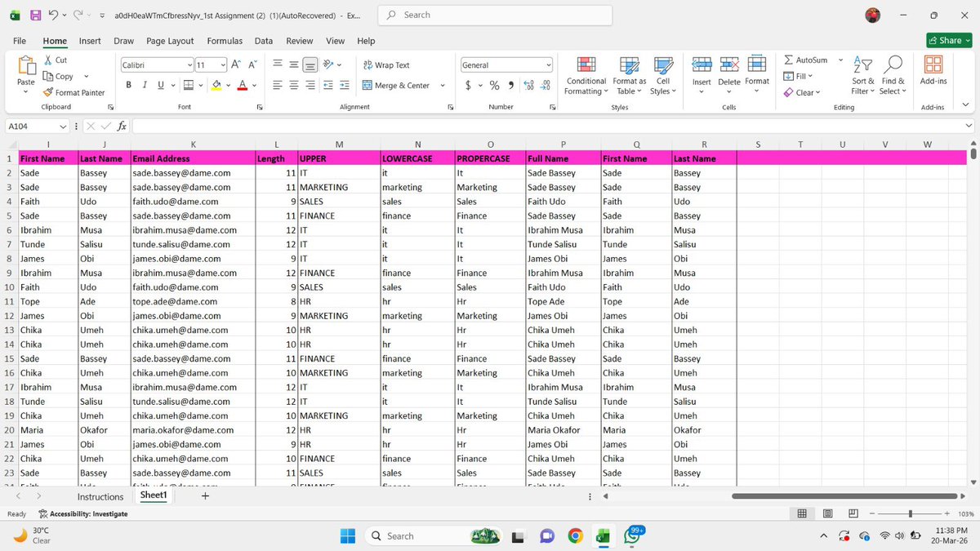Apply percent style format
980x551 pixels.
[x=494, y=85]
